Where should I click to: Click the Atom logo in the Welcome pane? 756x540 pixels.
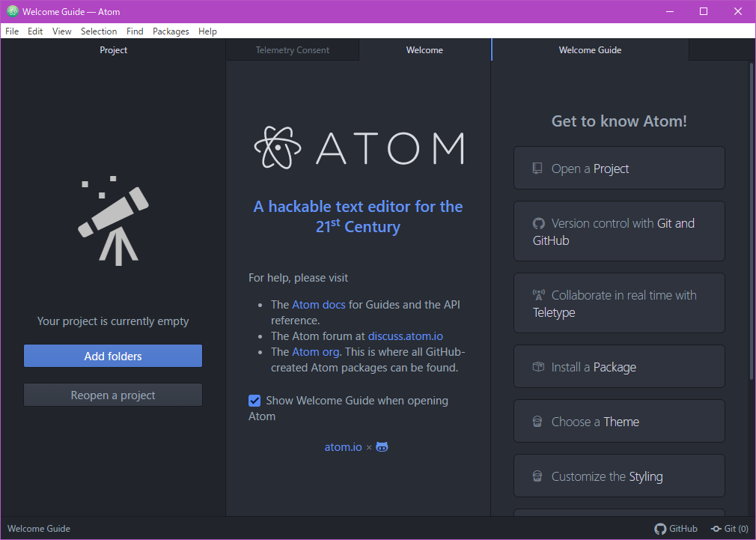coord(358,148)
